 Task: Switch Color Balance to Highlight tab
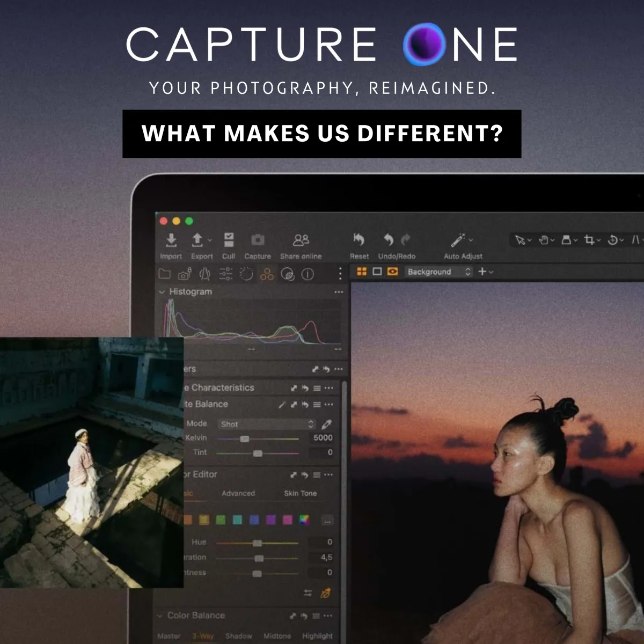(317, 636)
